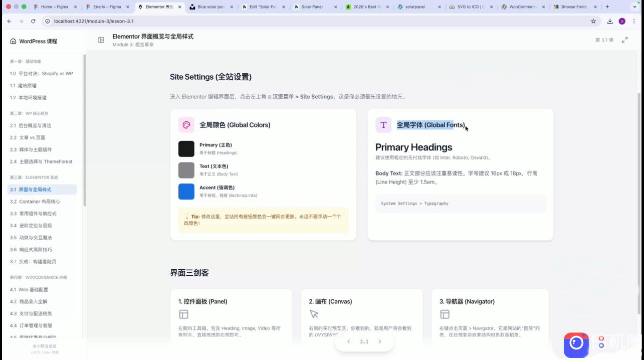Open lesson 1.1 建站原理
The image size is (644, 360).
(42, 86)
